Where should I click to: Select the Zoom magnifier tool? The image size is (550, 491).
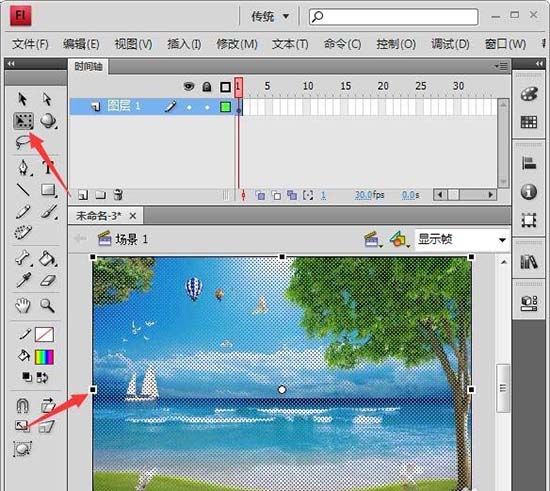[47, 305]
